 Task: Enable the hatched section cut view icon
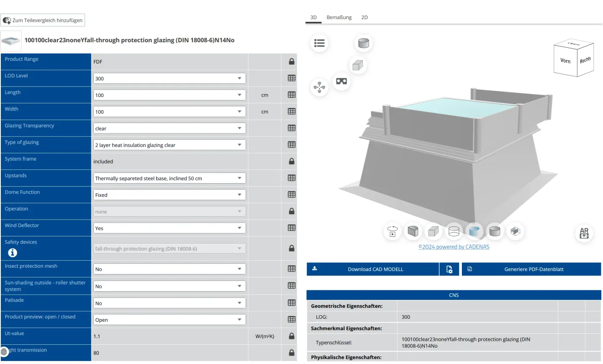pyautogui.click(x=413, y=231)
